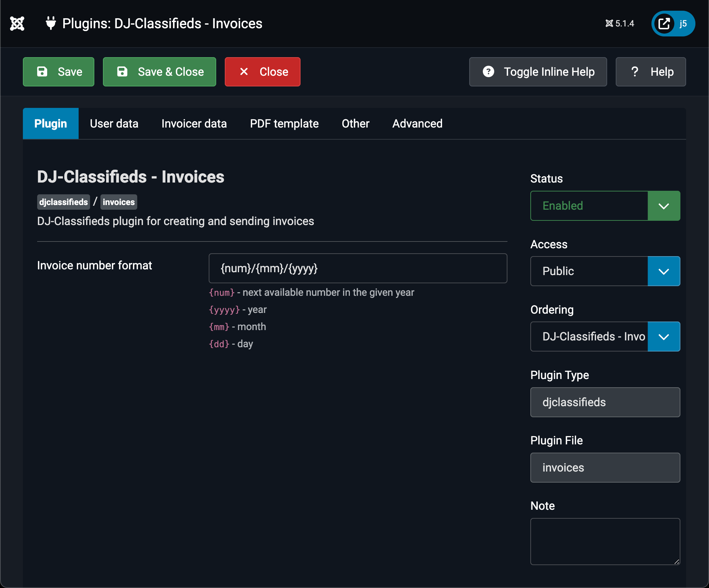This screenshot has width=709, height=588.
Task: Go to the Advanced tab
Action: (417, 124)
